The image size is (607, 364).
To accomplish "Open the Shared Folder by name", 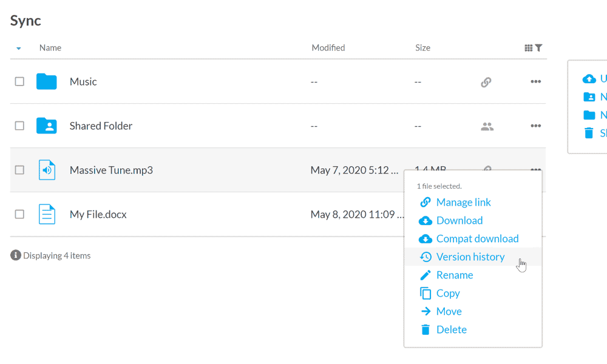I will point(101,126).
